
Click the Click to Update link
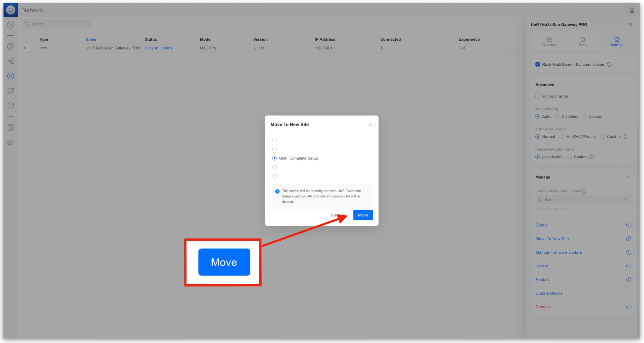[158, 48]
